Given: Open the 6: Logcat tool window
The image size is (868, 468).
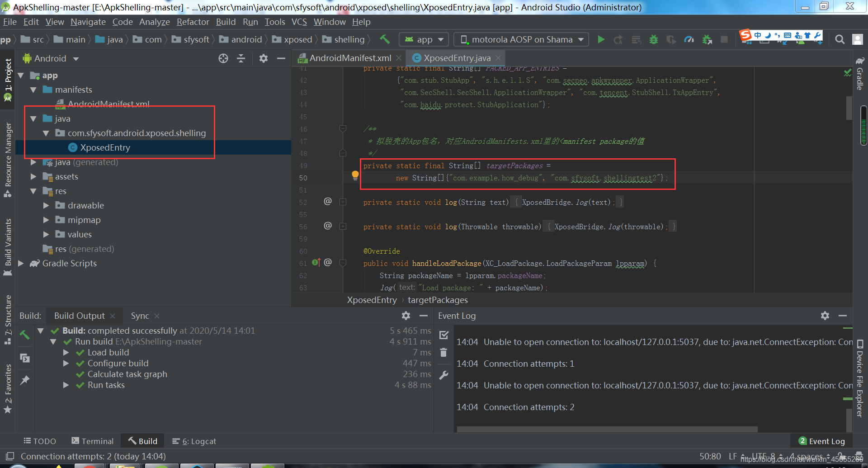Looking at the screenshot, I should pos(194,441).
